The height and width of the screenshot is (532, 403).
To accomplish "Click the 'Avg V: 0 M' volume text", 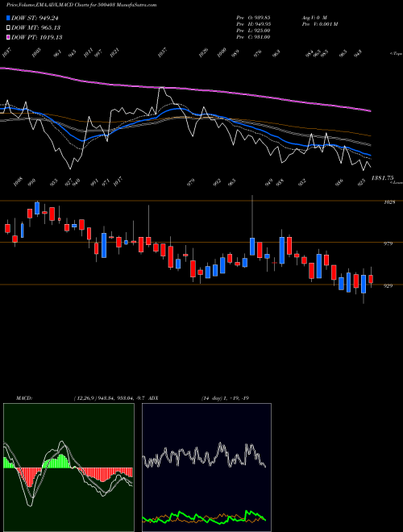I will coord(314,17).
